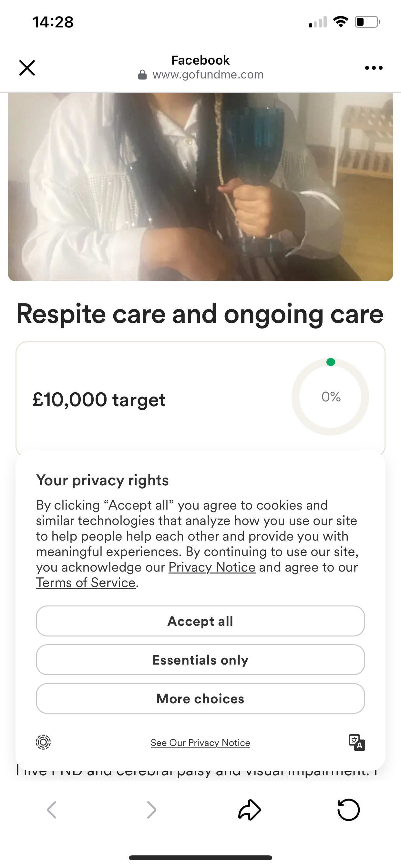Reload the page with the refresh icon
Screen dimensions: 401x868
pos(348,810)
